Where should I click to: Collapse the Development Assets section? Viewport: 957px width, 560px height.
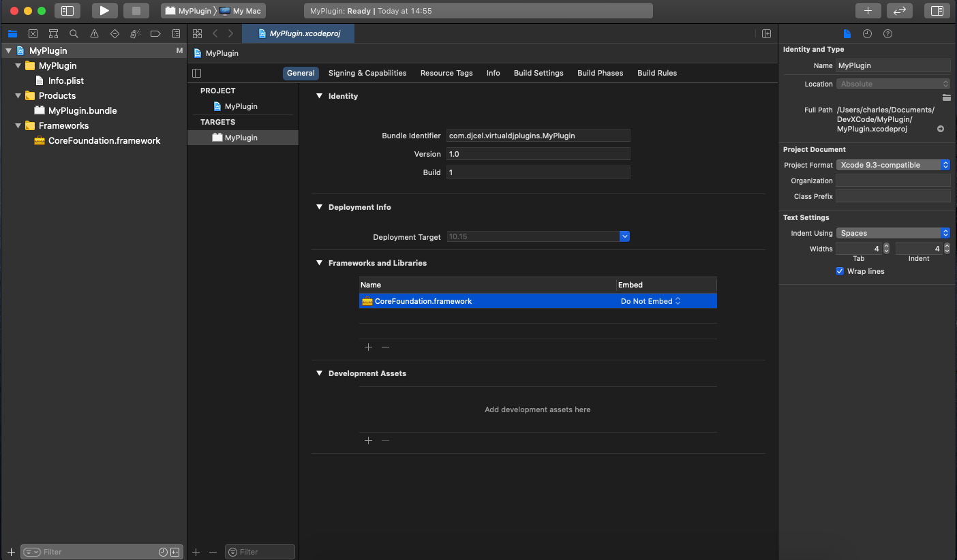[319, 373]
